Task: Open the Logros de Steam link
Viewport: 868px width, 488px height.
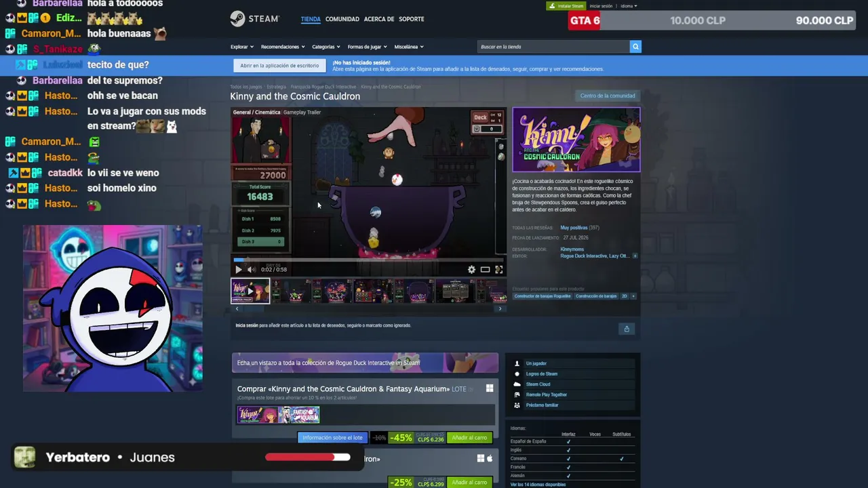Action: click(542, 373)
